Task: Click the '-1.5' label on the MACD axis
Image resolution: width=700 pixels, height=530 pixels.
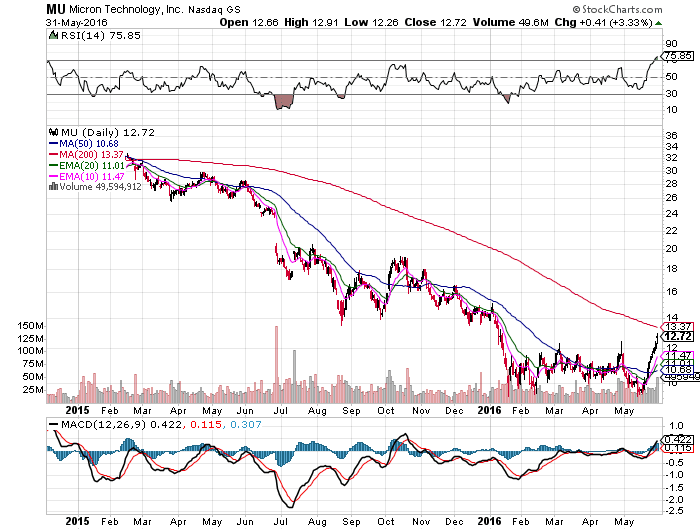Action: coord(675,487)
